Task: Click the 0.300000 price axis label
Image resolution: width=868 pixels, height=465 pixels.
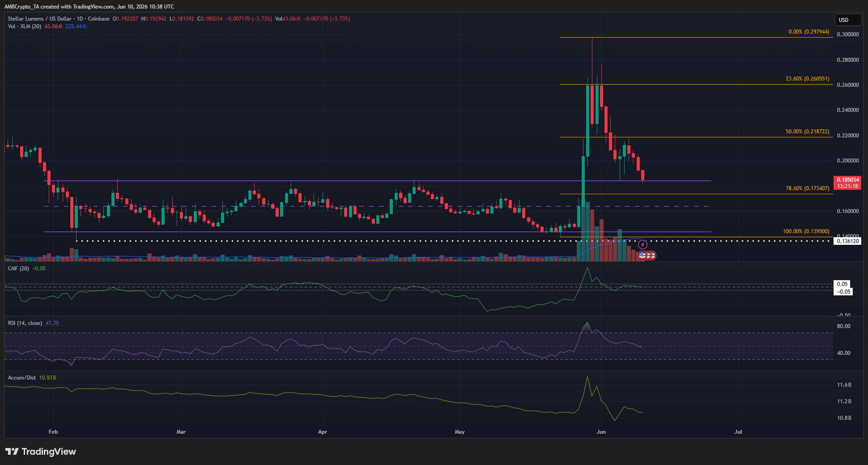Action: coord(848,34)
